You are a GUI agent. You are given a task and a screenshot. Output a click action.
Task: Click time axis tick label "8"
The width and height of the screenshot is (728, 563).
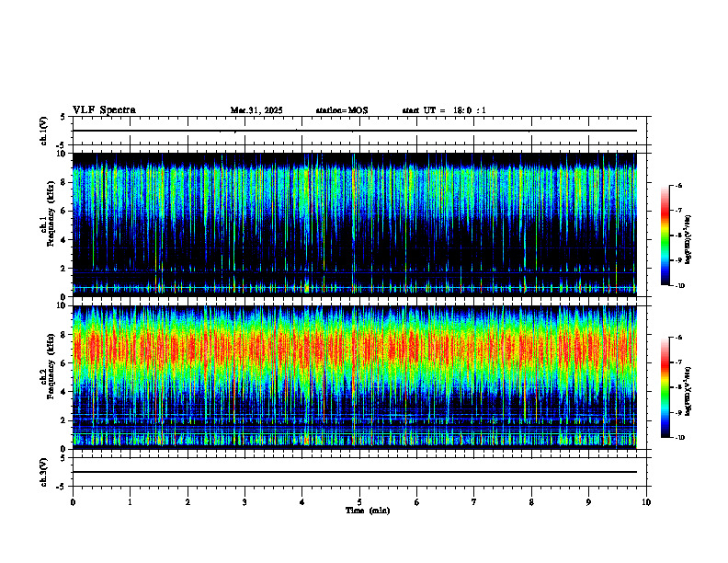pyautogui.click(x=531, y=502)
